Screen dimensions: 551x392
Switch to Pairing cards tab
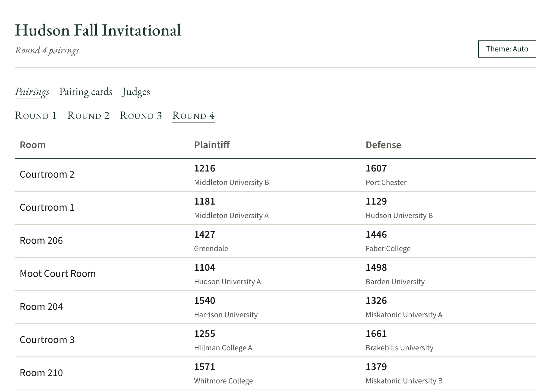(86, 92)
